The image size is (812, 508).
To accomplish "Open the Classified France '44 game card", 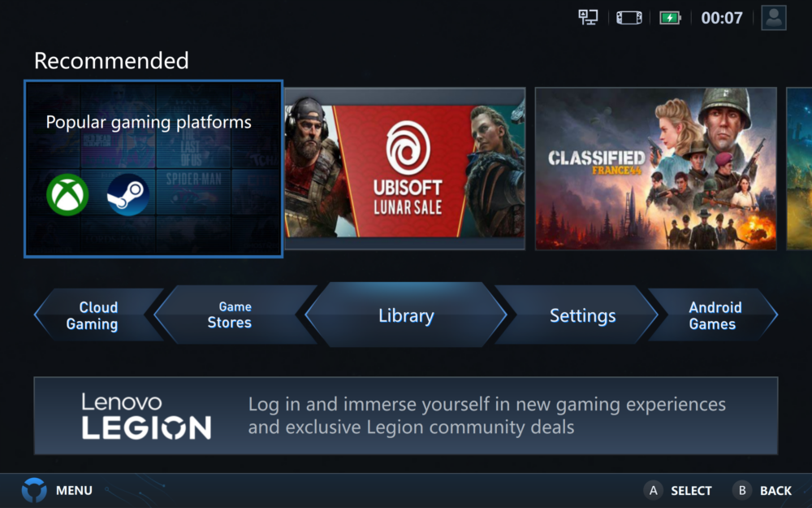I will [x=655, y=169].
